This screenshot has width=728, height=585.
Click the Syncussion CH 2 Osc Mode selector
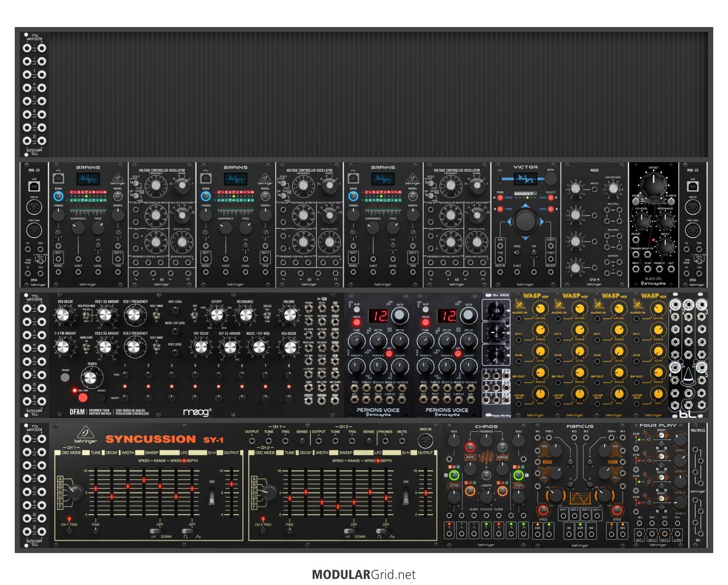269,492
